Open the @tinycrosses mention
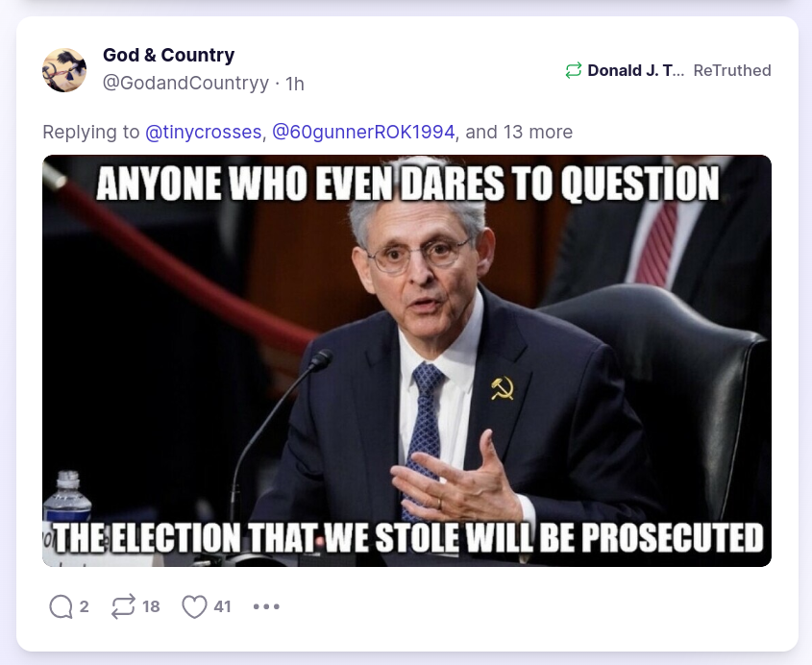The image size is (812, 665). click(x=204, y=132)
